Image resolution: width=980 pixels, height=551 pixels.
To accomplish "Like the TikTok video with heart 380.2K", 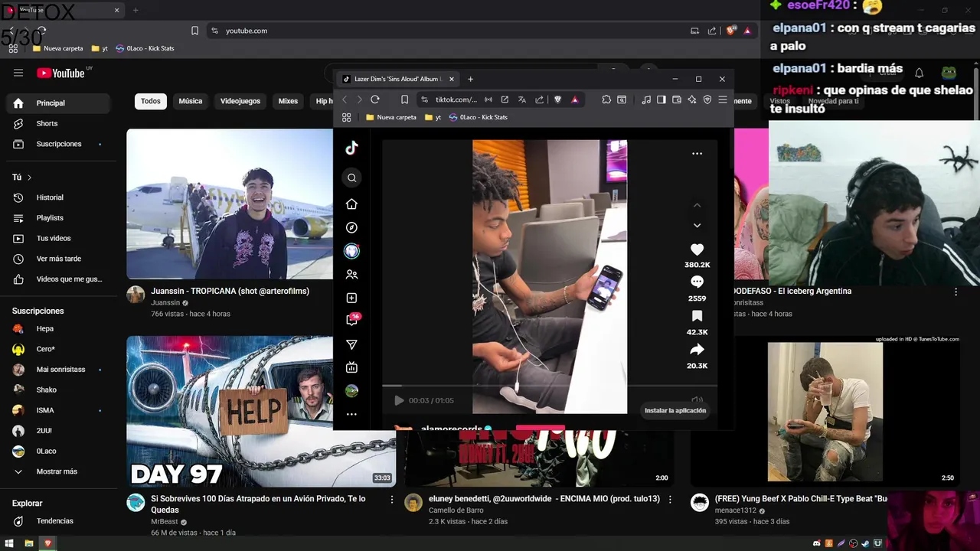I will (x=697, y=249).
